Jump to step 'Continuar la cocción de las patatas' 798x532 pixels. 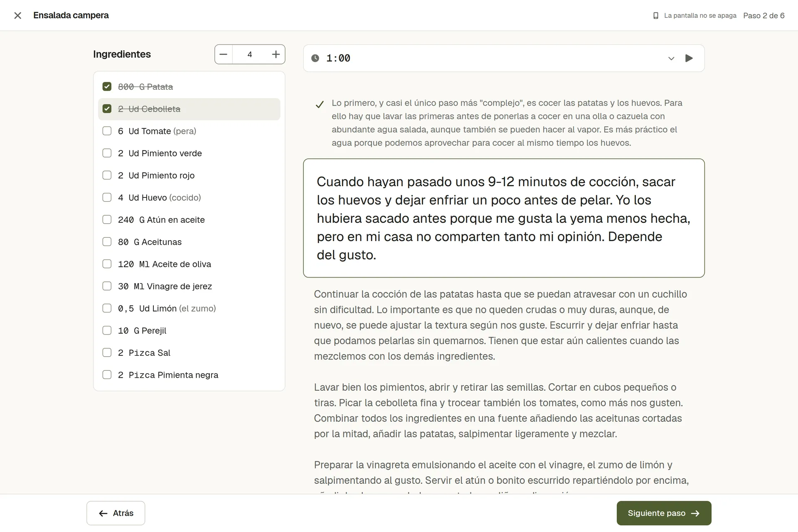click(500, 325)
